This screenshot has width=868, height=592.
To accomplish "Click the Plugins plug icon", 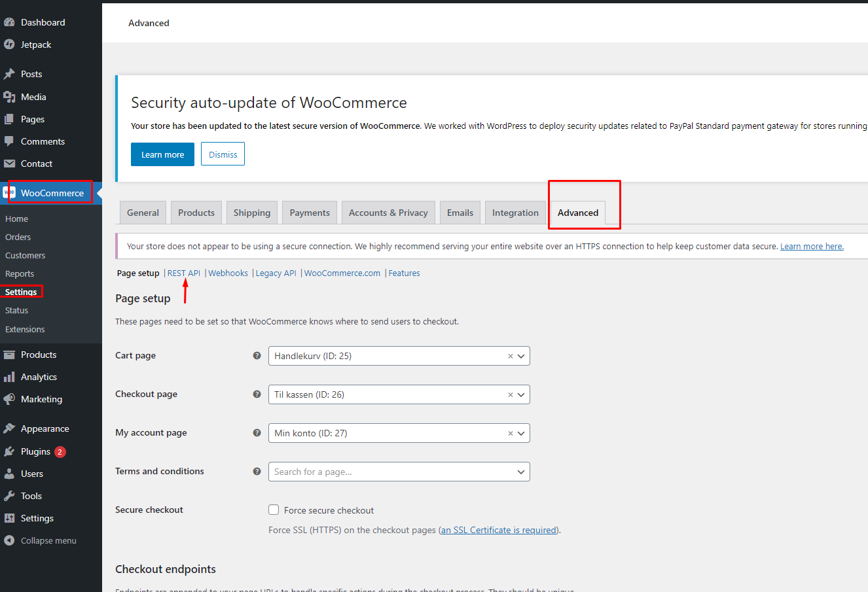I will tap(9, 451).
